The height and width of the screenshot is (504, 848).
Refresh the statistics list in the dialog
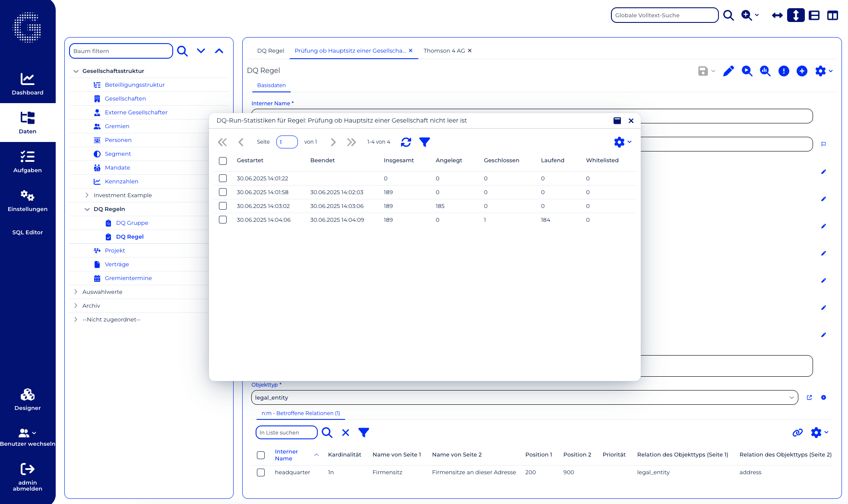pyautogui.click(x=406, y=142)
